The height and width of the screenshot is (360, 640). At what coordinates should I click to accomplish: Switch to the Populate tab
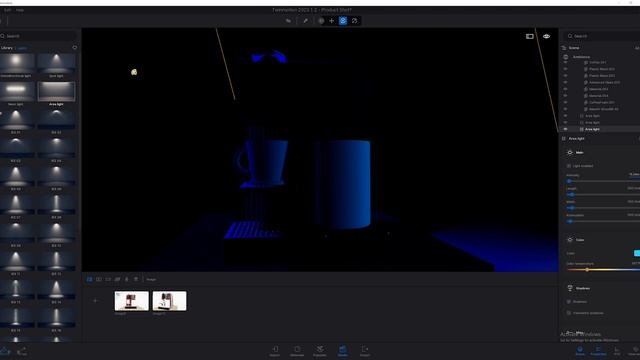coord(320,351)
